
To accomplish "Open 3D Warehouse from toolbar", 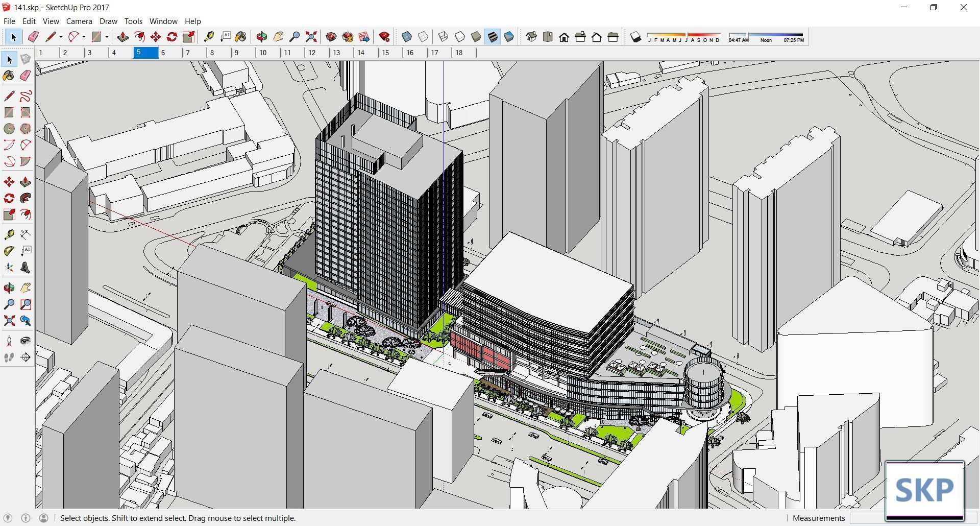I will click(331, 37).
